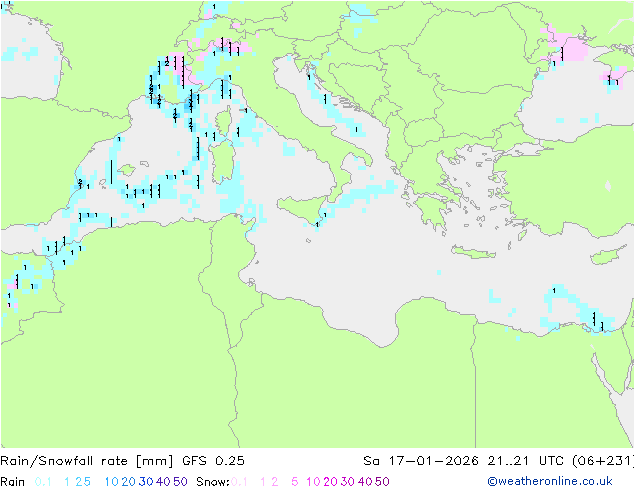This screenshot has height=490, width=634.
Task: Click the "(06+231)" forecast run label
Action: [602, 461]
